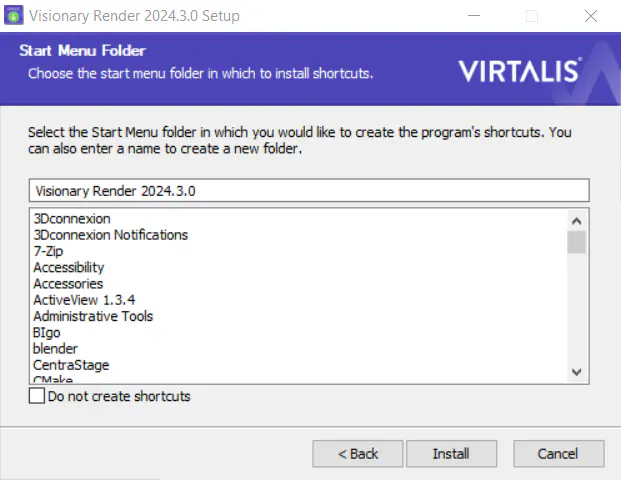Screen dimensions: 621x480
Task: Select ActiveView 1.3.4 in folder list
Action: [x=84, y=300]
